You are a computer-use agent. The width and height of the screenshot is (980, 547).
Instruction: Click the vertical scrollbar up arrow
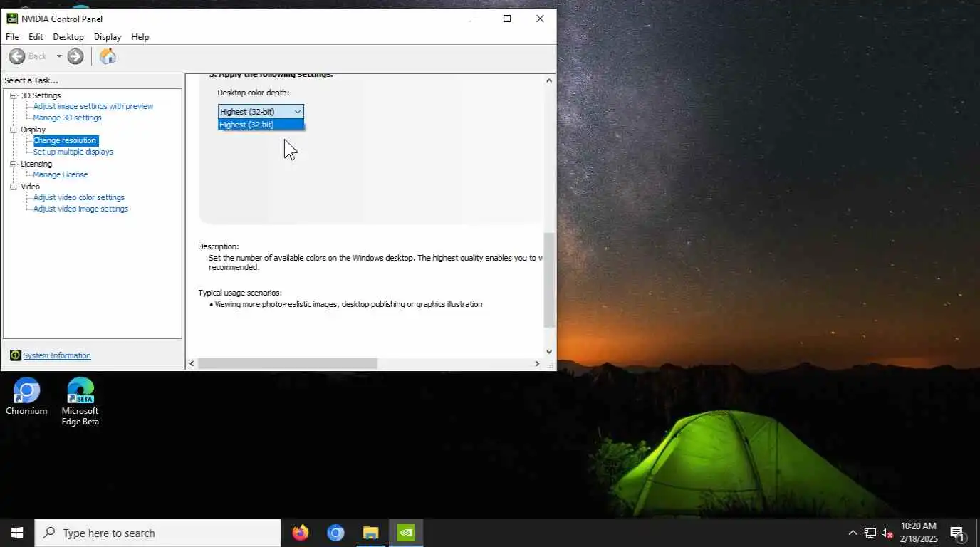pos(549,80)
